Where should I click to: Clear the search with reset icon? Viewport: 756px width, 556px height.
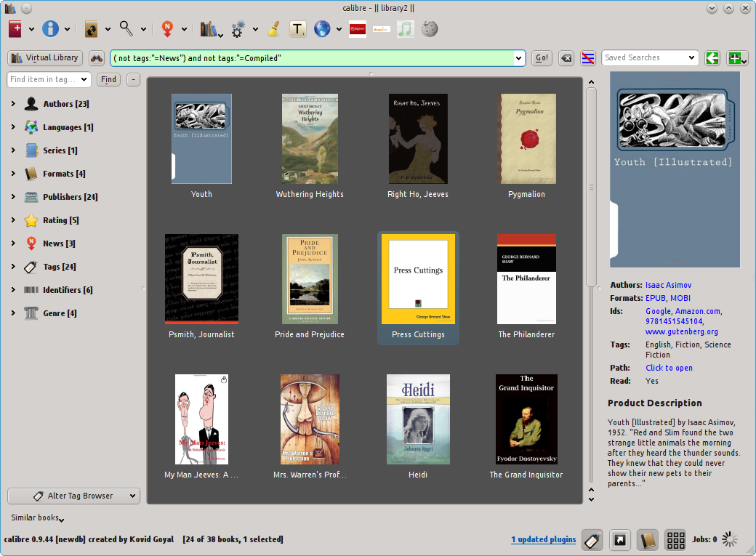(566, 58)
